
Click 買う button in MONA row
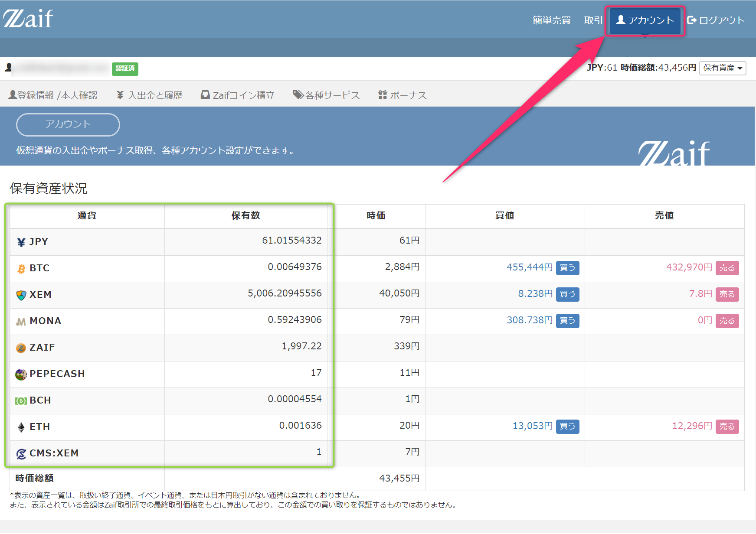pos(567,321)
